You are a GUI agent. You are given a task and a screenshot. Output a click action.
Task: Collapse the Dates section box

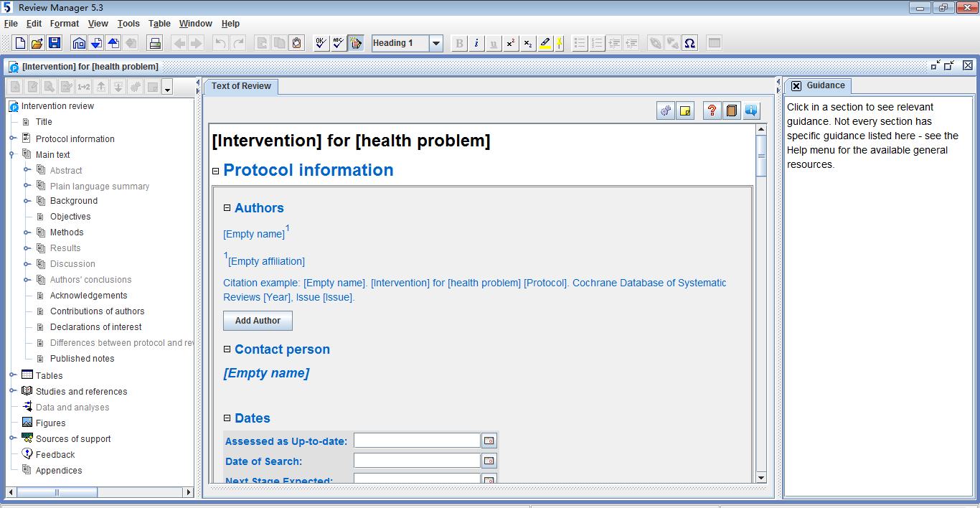[x=227, y=418]
